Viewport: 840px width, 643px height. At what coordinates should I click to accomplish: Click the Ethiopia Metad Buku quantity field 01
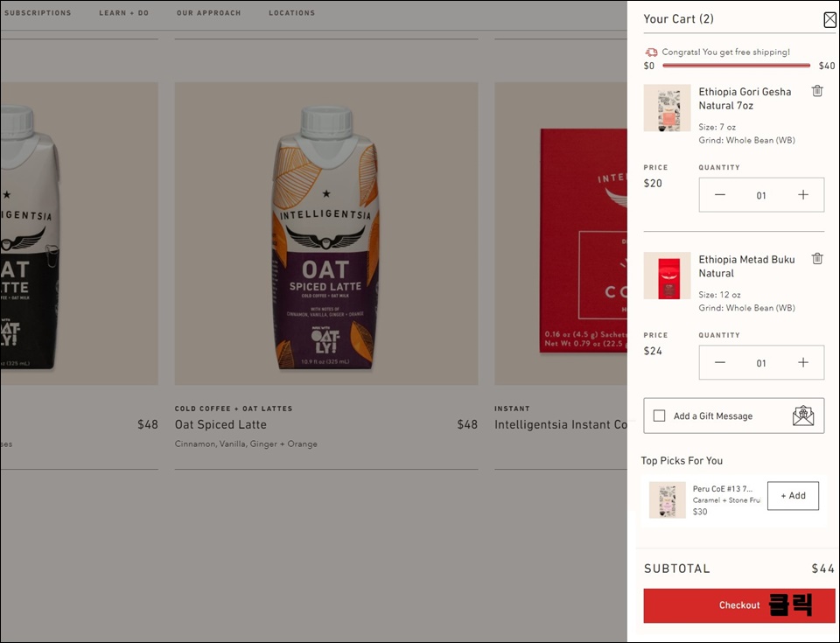coord(761,363)
